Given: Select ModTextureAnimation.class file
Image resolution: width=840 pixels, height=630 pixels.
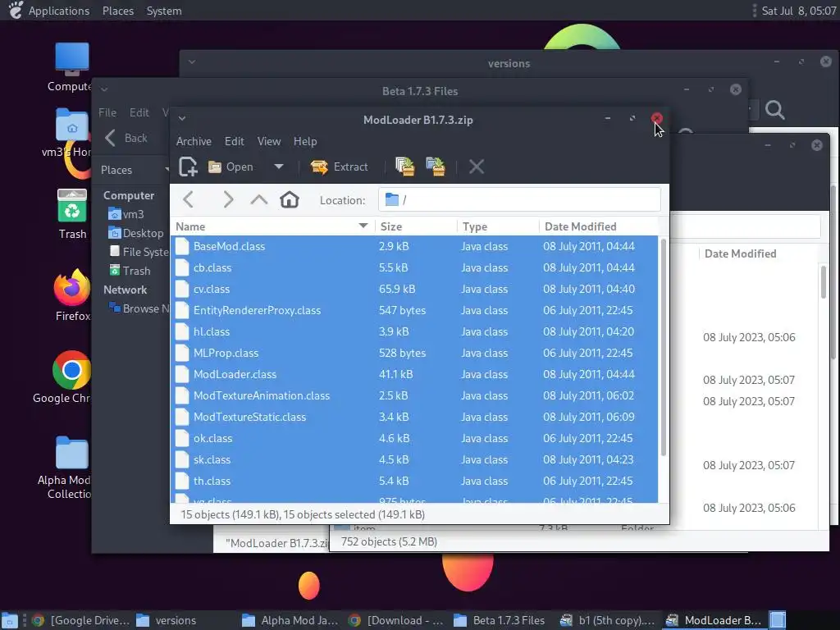Looking at the screenshot, I should 414,396.
